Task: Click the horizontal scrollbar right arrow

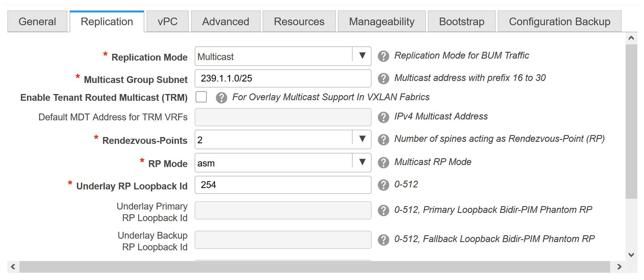Action: coord(619,267)
